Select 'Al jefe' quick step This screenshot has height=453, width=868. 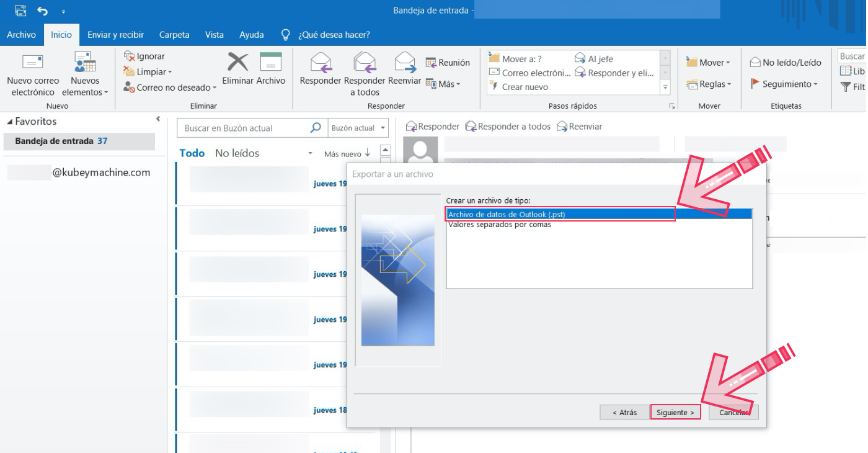pyautogui.click(x=594, y=59)
